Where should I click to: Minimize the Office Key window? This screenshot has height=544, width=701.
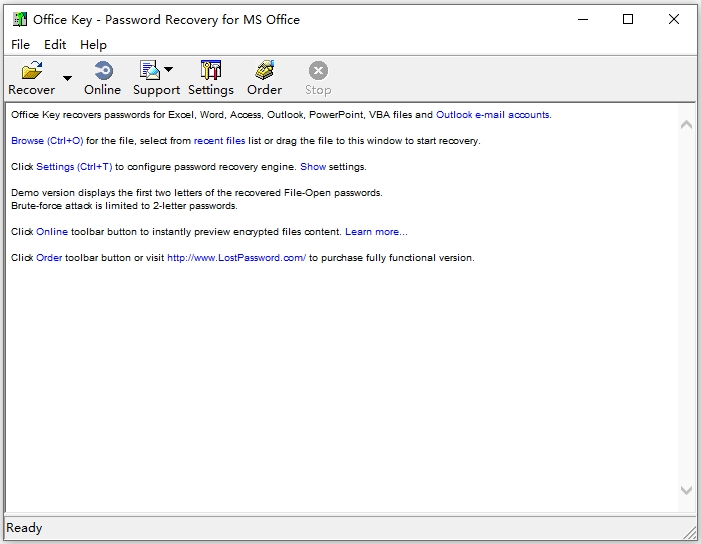tap(583, 19)
